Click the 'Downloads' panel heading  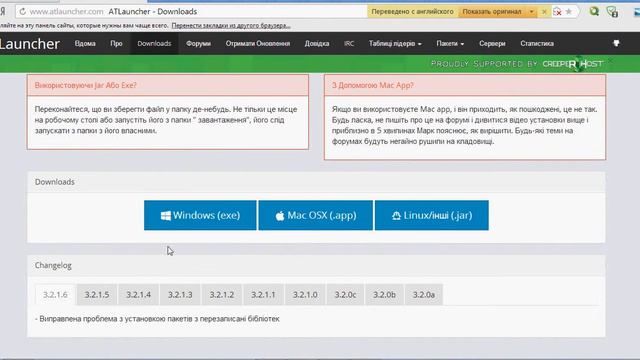tap(55, 182)
